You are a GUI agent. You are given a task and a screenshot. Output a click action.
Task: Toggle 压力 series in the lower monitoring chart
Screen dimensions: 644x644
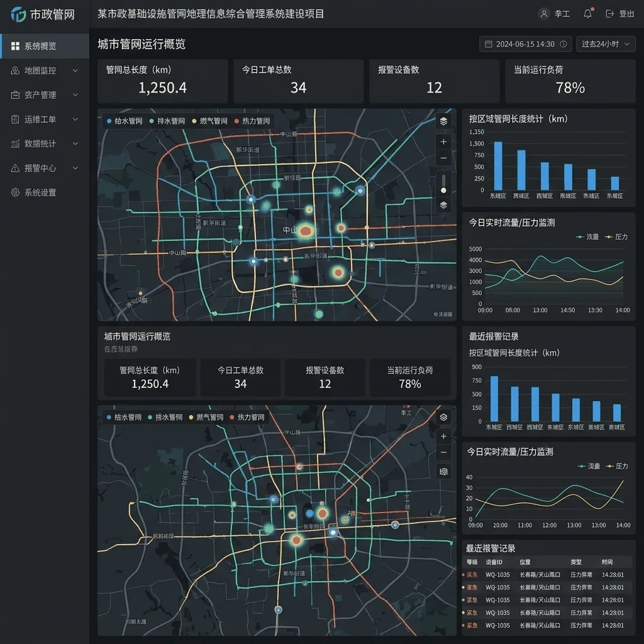click(618, 466)
